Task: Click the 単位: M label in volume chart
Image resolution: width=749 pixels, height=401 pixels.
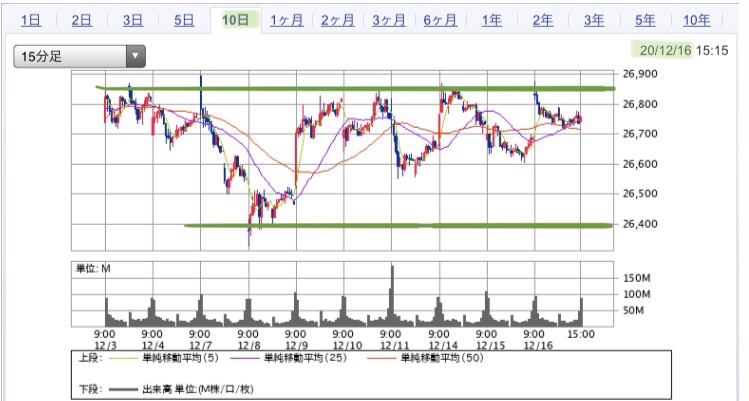Action: tap(93, 269)
